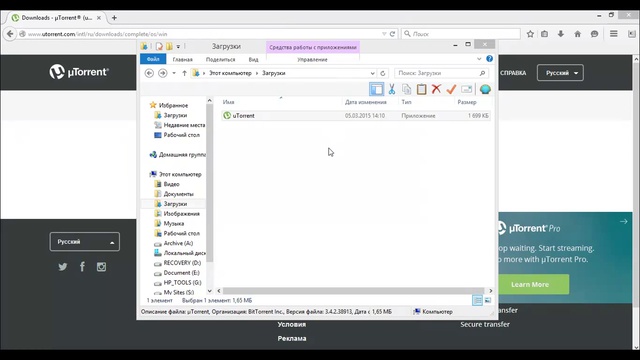Open the Файл ribbon tab
The height and width of the screenshot is (360, 640).
click(153, 59)
